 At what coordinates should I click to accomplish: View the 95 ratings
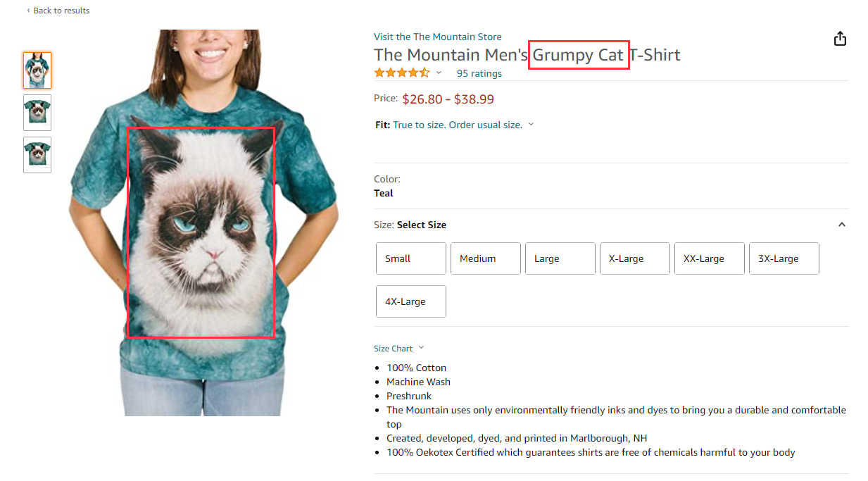[x=479, y=73]
